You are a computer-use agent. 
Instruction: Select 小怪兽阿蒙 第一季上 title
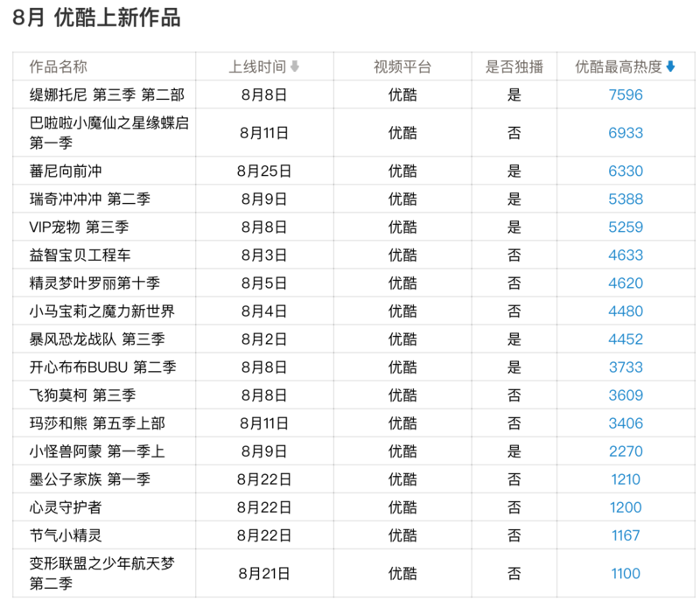(97, 451)
